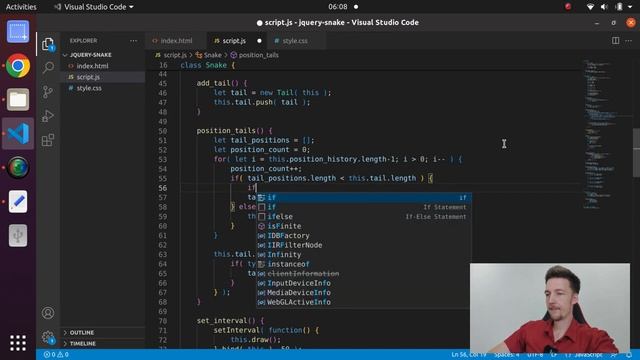Open style.css in the Explorer tree
The image size is (640, 360).
point(89,88)
